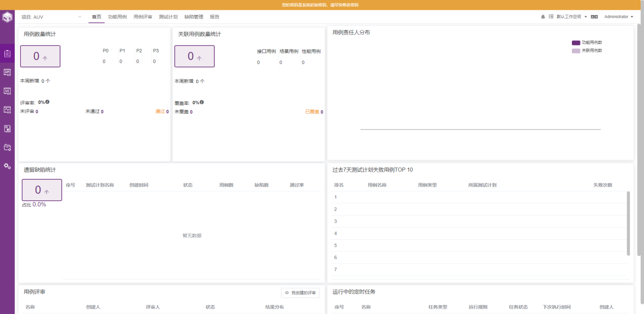Click the 未评审 0 count
This screenshot has width=644, height=314.
click(29, 112)
